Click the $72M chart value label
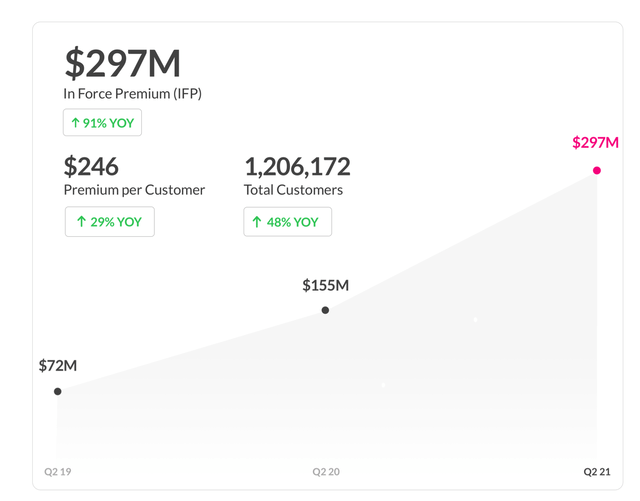The height and width of the screenshot is (501, 640). (58, 366)
